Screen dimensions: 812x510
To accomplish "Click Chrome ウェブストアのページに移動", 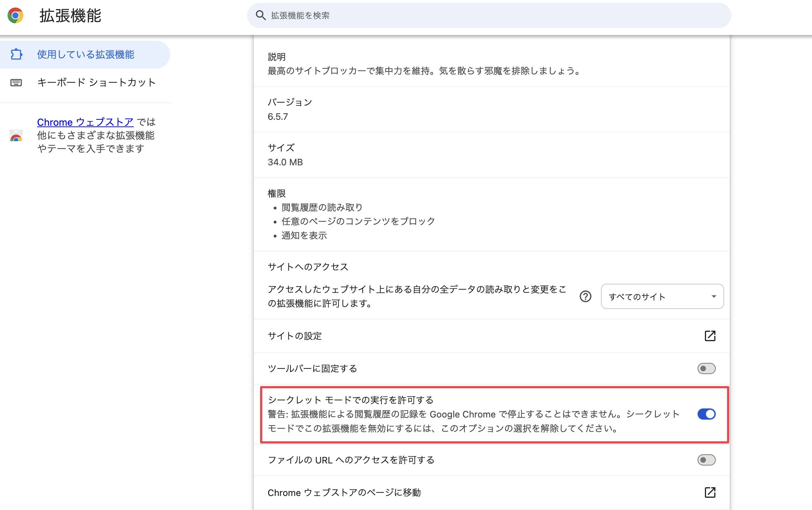I will click(345, 492).
